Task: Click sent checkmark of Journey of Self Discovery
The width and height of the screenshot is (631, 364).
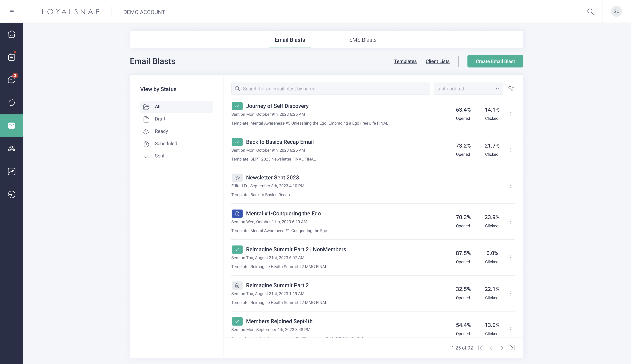Action: (x=237, y=106)
